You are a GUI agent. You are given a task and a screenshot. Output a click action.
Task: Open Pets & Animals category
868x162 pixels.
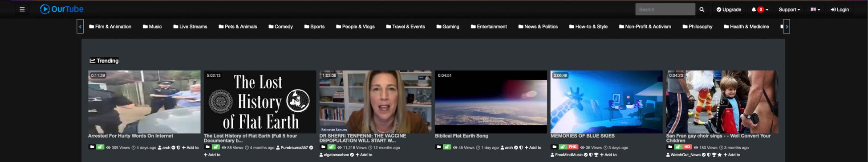pos(238,27)
